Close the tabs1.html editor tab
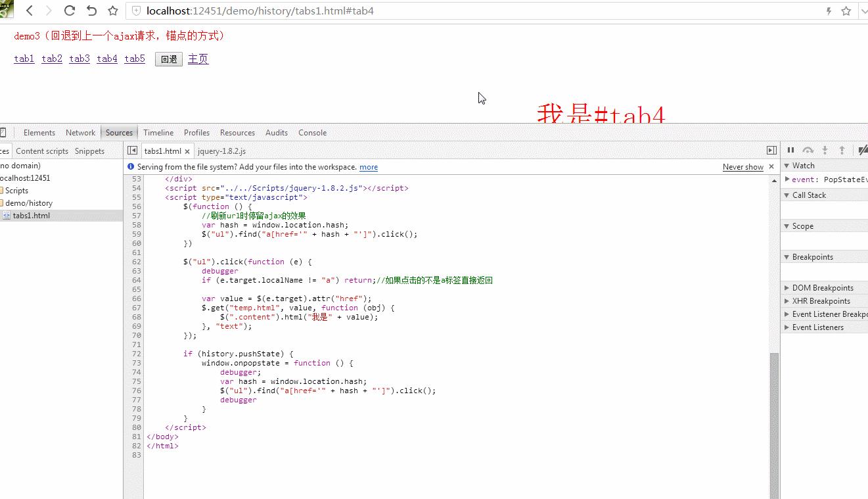Viewport: 868px width, 499px height. coord(187,151)
